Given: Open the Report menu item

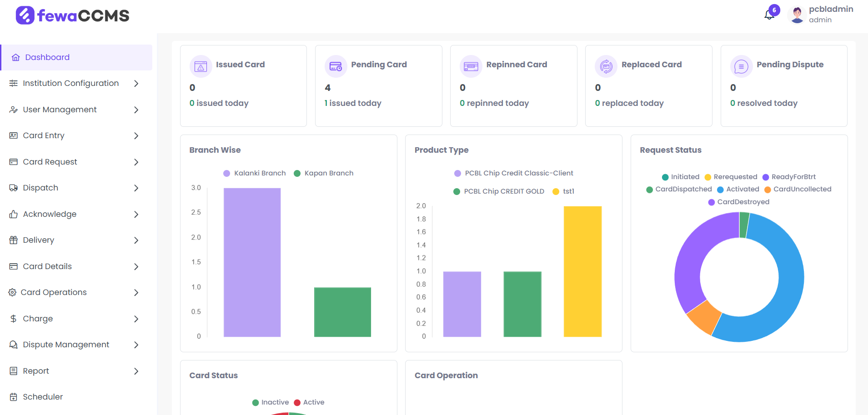Looking at the screenshot, I should 76,371.
